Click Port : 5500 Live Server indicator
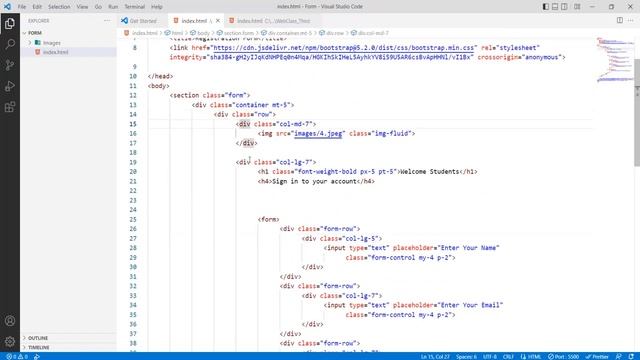 click(x=563, y=357)
